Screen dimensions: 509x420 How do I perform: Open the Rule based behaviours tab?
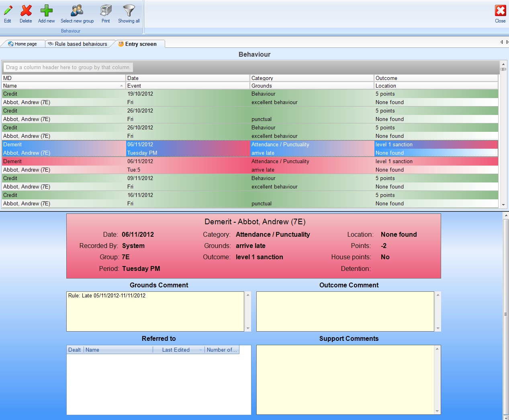(x=78, y=44)
